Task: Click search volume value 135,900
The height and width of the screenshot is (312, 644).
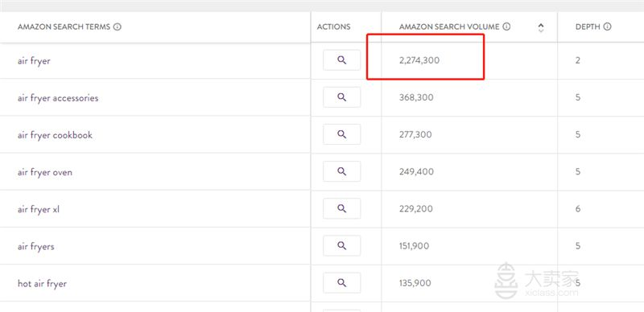Action: tap(415, 283)
